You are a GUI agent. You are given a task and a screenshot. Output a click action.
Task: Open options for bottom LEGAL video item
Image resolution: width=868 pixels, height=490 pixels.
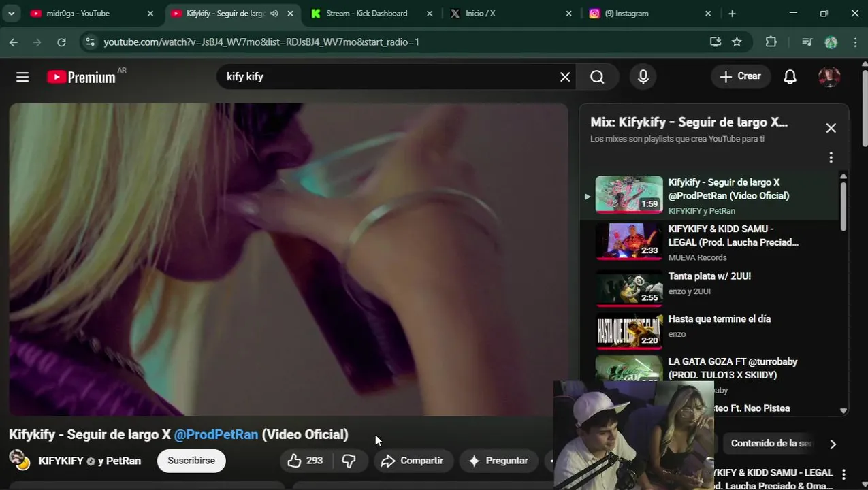click(843, 474)
